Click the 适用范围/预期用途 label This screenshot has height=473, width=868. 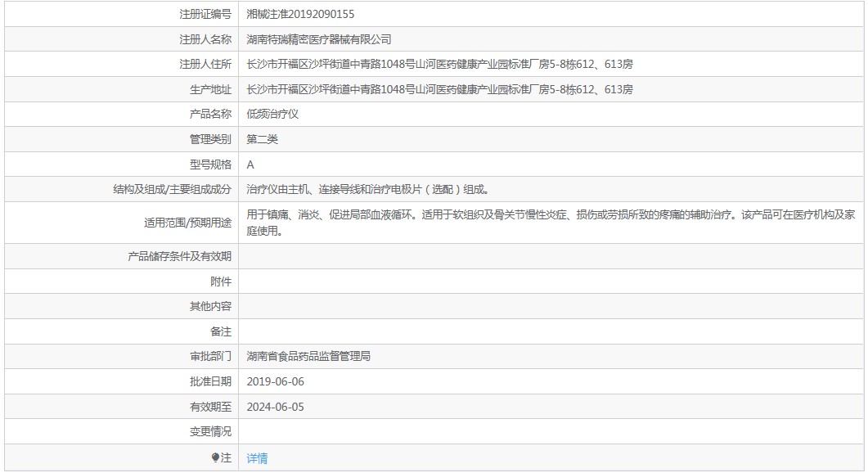click(187, 223)
